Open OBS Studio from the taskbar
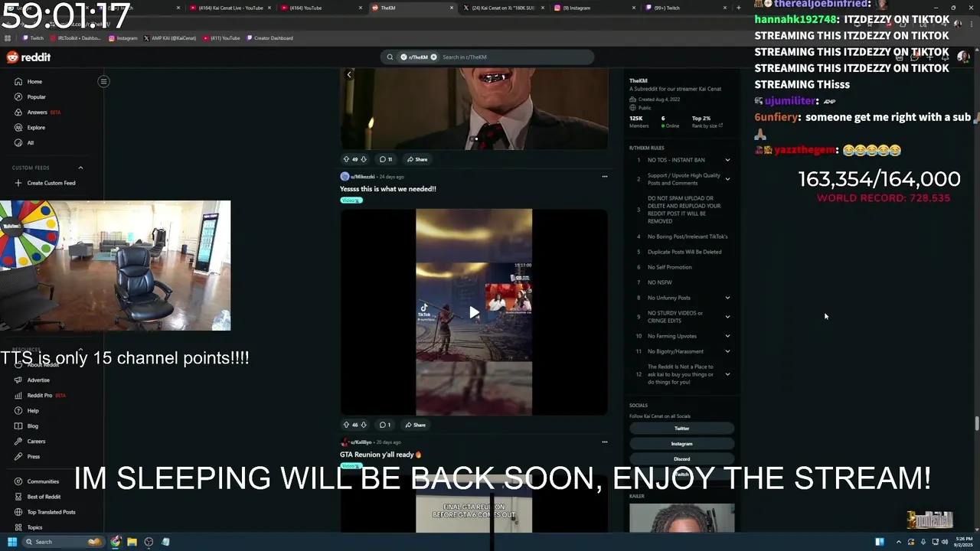 (x=149, y=542)
